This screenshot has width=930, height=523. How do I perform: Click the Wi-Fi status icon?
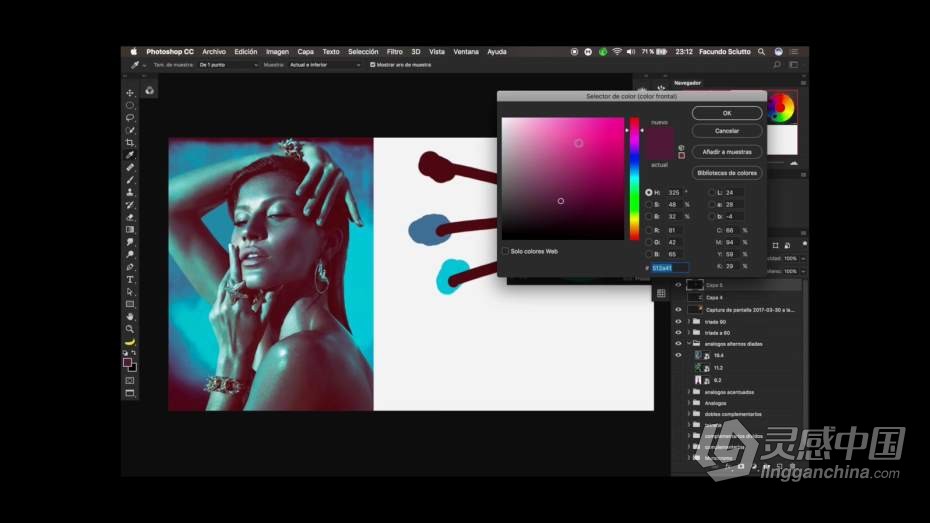[617, 52]
